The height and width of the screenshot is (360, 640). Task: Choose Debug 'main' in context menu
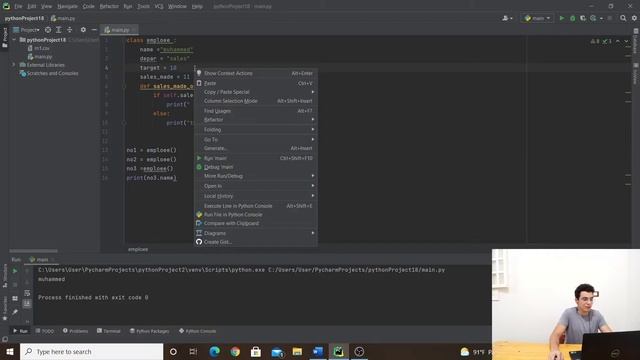point(256,167)
